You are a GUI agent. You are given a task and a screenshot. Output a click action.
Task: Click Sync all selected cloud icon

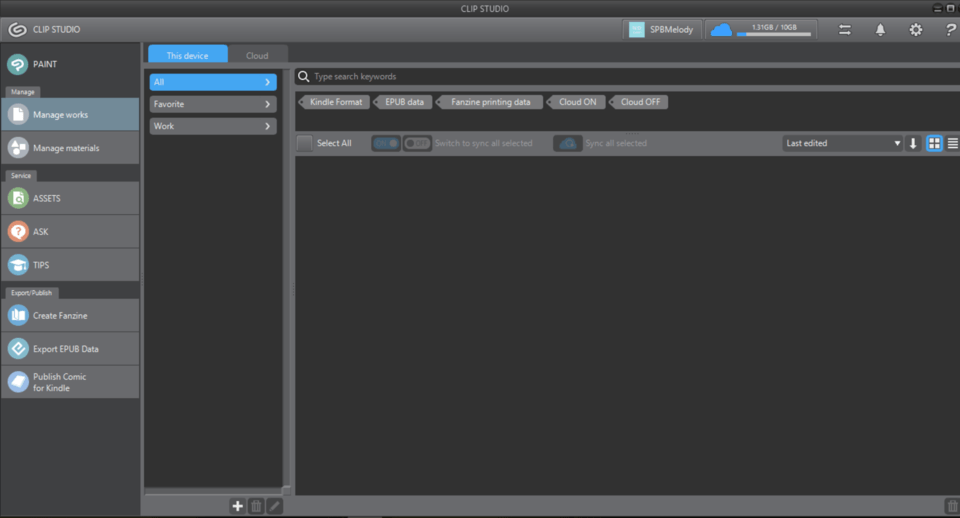pos(568,143)
